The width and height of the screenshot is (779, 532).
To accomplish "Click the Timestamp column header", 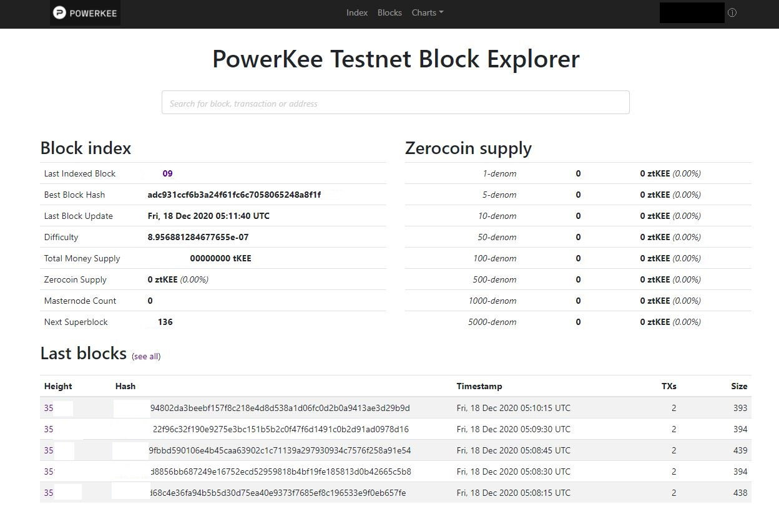I will pyautogui.click(x=479, y=386).
